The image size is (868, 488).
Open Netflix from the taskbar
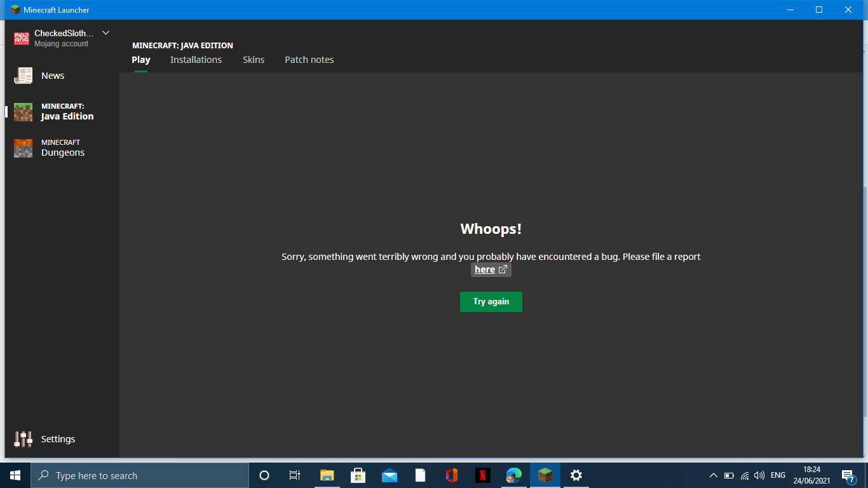point(483,475)
